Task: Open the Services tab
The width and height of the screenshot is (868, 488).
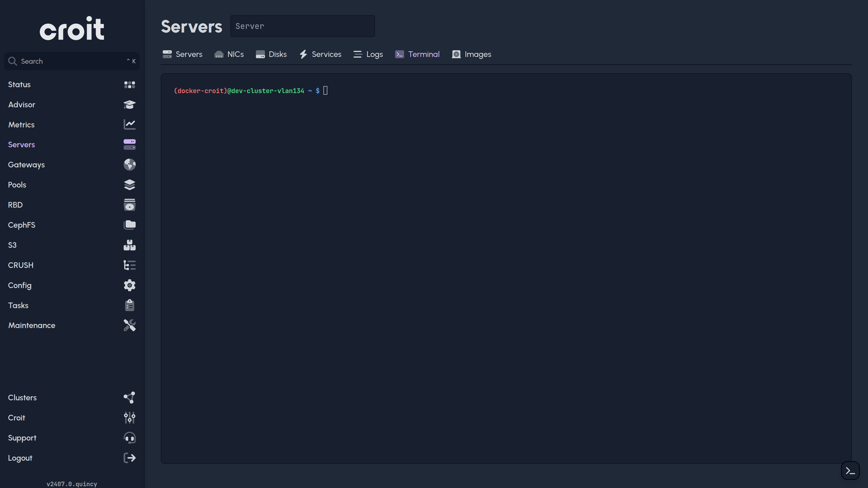Action: tap(321, 54)
